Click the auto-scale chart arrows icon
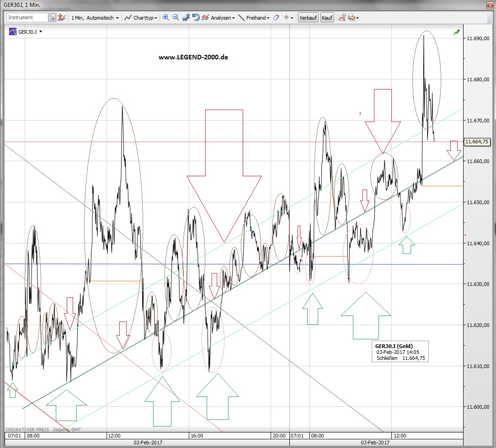This screenshot has height=448, width=496. tap(186, 18)
